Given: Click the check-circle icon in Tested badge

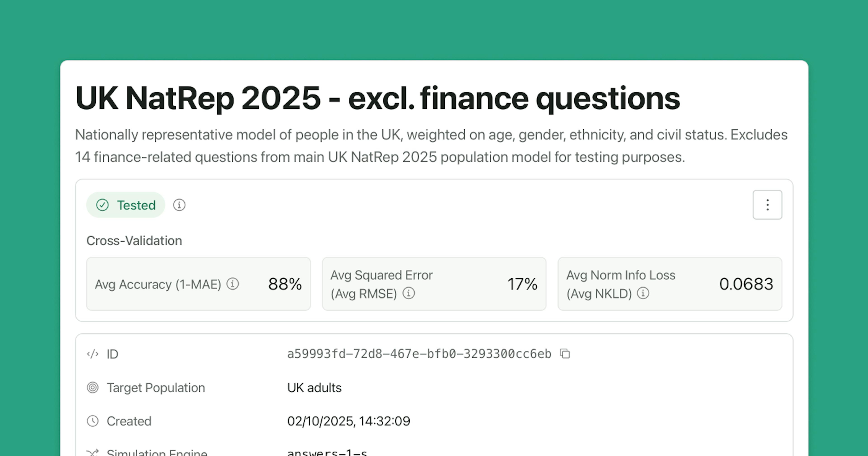Looking at the screenshot, I should (x=102, y=205).
